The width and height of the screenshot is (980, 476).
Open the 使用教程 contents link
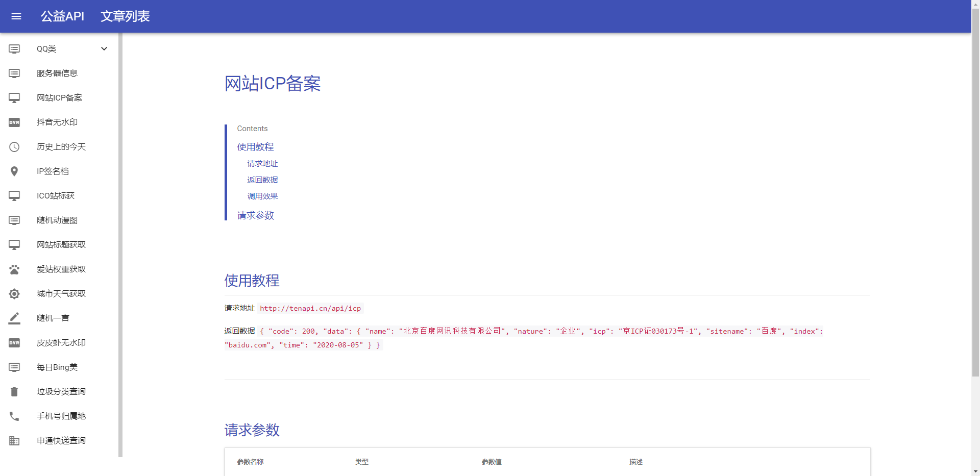(x=255, y=146)
